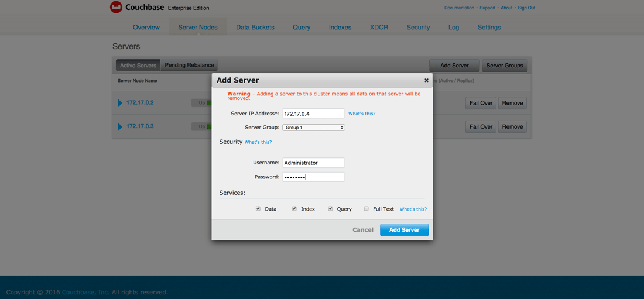Viewport: 644px width, 299px height.
Task: Open What's this next to Security
Action: coord(258,142)
